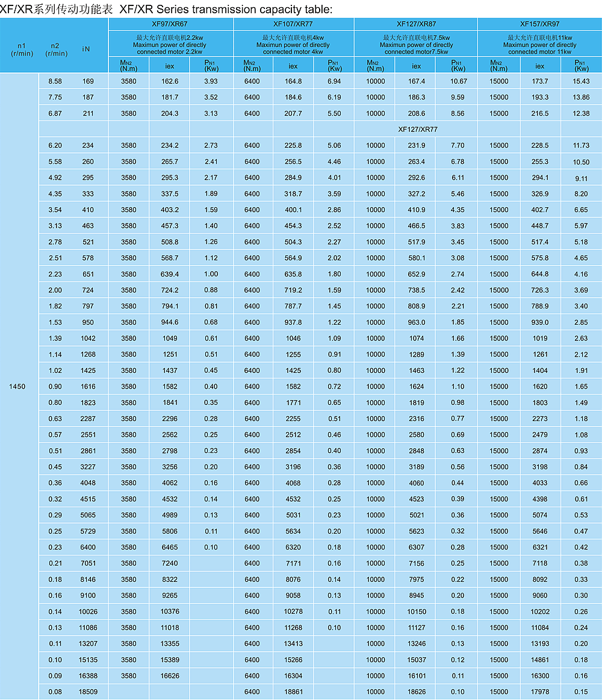The width and height of the screenshot is (602, 700).
Task: Select the XF107/XR77 column group header
Action: [x=293, y=25]
